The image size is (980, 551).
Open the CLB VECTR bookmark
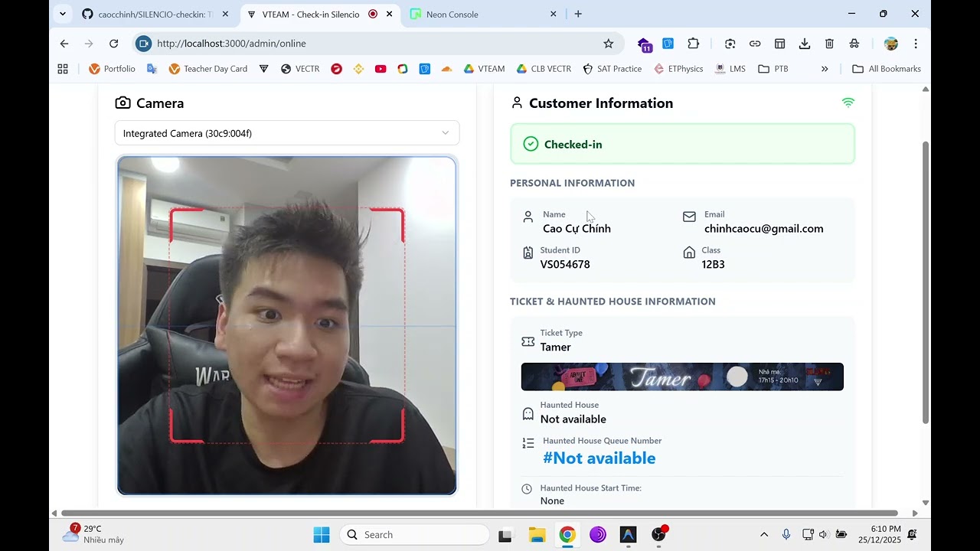544,69
